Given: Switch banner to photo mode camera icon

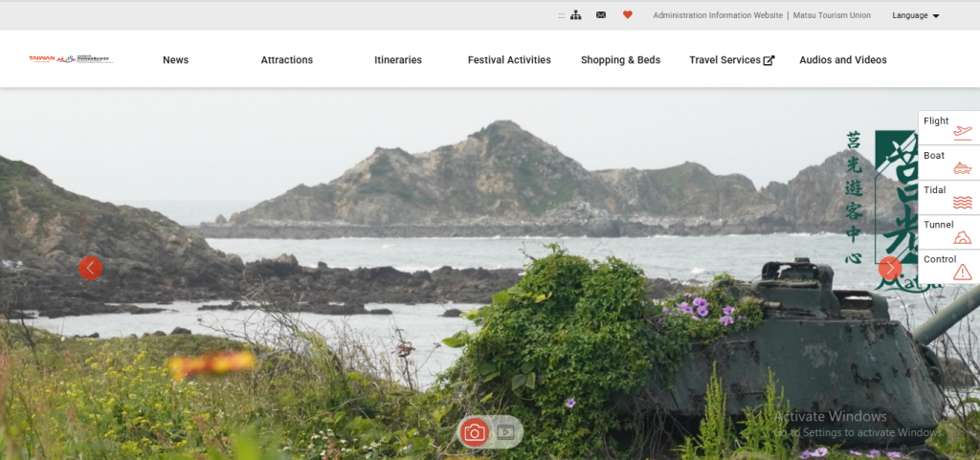Looking at the screenshot, I should 474,432.
